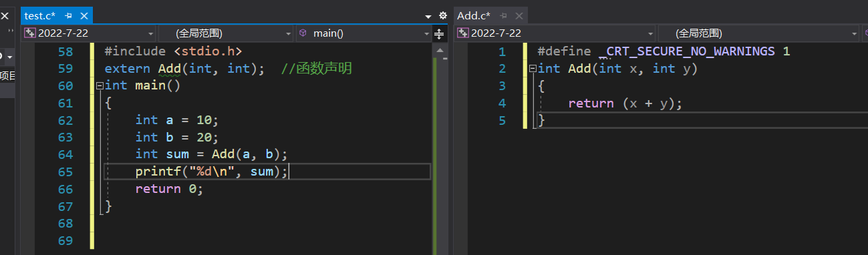Click 'return (x + y);' in Add.c

coord(625,103)
